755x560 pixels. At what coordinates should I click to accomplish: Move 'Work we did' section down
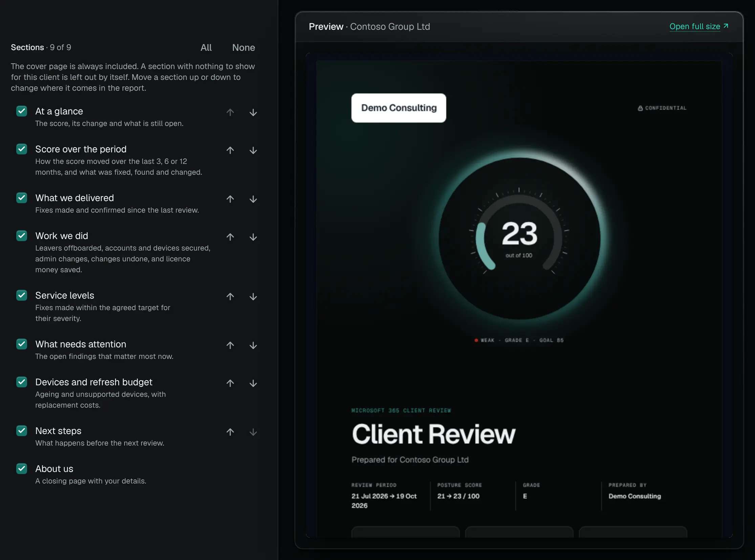point(253,237)
